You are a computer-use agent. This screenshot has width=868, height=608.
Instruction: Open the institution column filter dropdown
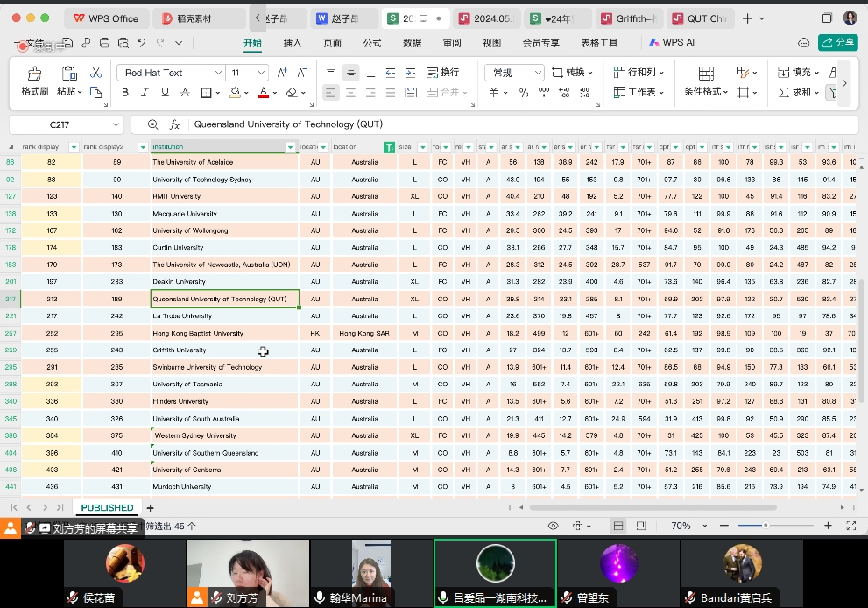click(x=291, y=147)
